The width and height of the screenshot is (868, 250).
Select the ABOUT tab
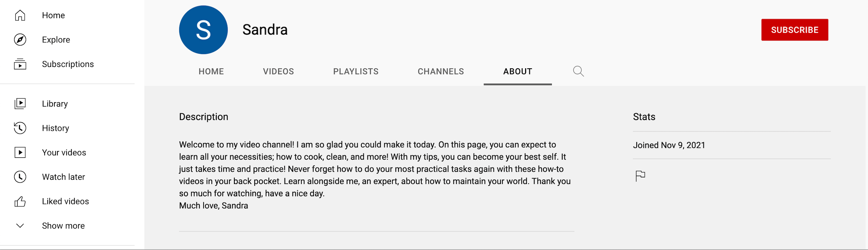[518, 71]
